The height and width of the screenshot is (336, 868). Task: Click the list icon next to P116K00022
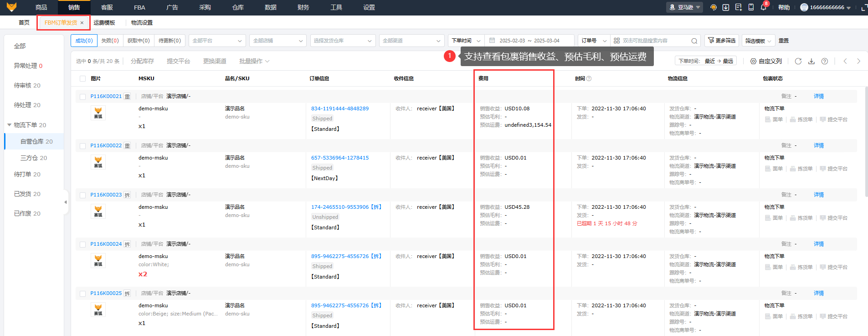pyautogui.click(x=127, y=145)
